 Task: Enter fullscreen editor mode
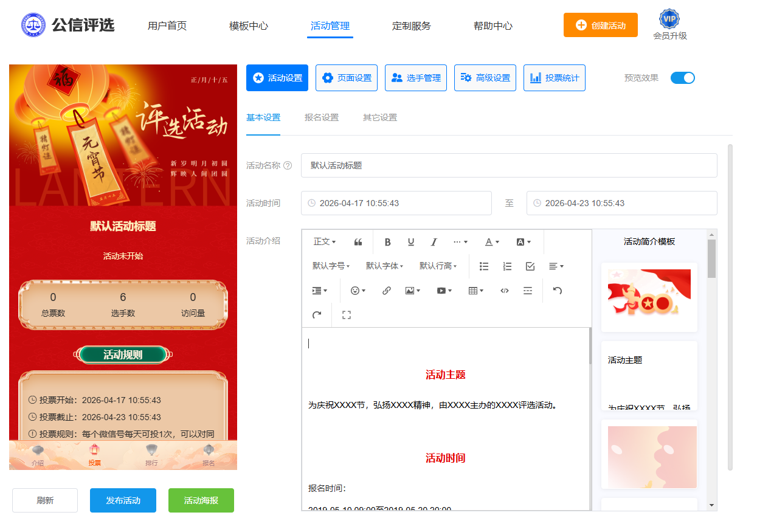347,315
